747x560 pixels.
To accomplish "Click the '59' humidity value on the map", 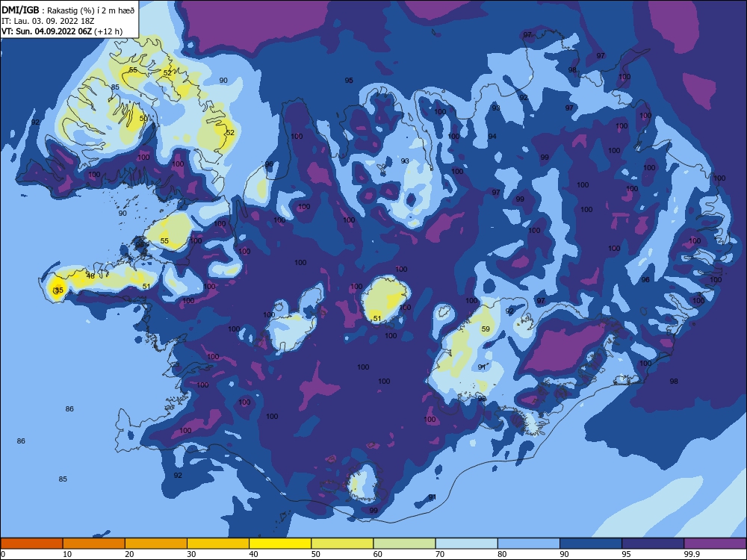I will [486, 329].
